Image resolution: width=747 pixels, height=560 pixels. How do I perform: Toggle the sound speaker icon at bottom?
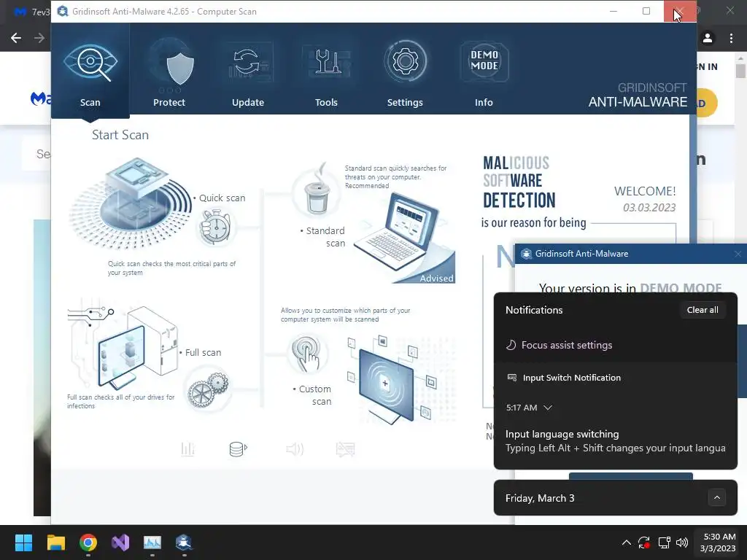[x=295, y=448]
